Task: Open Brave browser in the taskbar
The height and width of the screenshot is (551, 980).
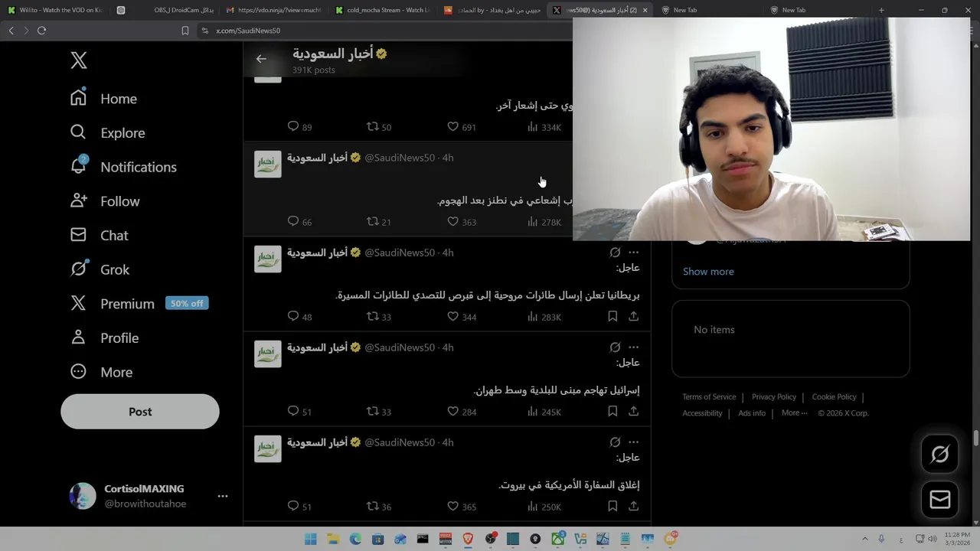Action: (468, 539)
